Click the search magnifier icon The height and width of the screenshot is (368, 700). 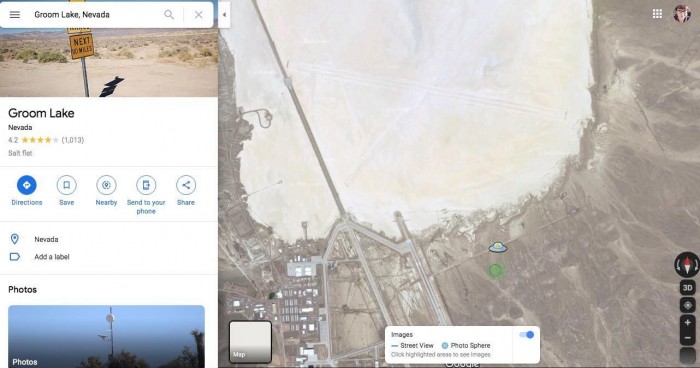coord(169,15)
